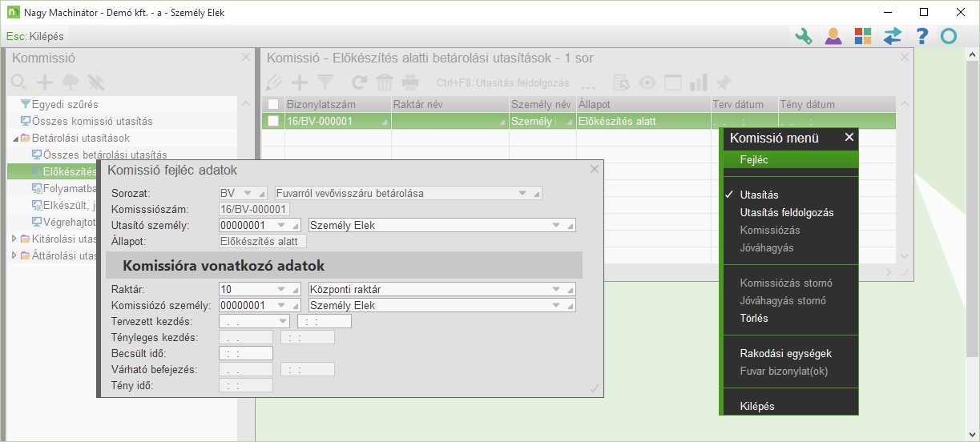Image resolution: width=980 pixels, height=442 pixels.
Task: Toggle header select-all checkbox in table
Action: tap(274, 104)
